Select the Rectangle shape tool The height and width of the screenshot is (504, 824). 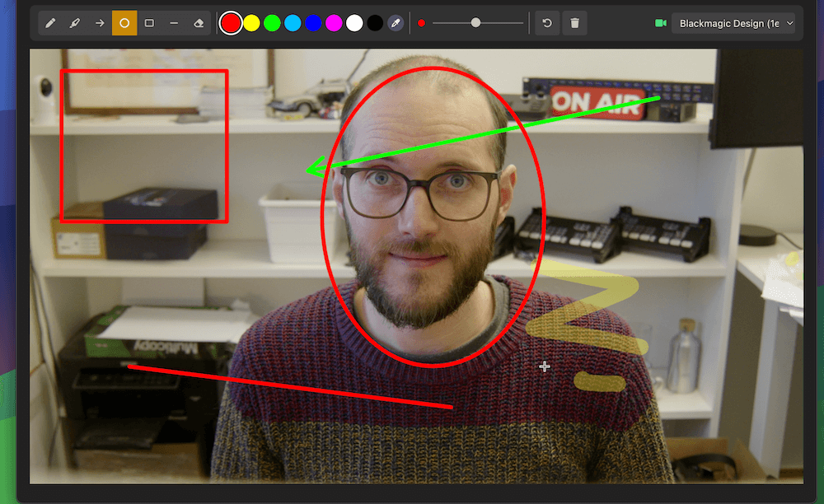coord(149,22)
